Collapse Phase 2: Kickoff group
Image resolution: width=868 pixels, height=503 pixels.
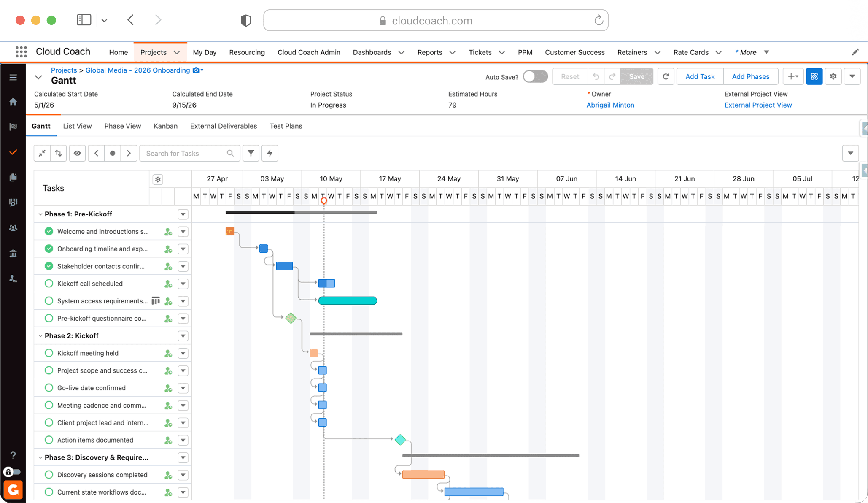click(x=40, y=336)
